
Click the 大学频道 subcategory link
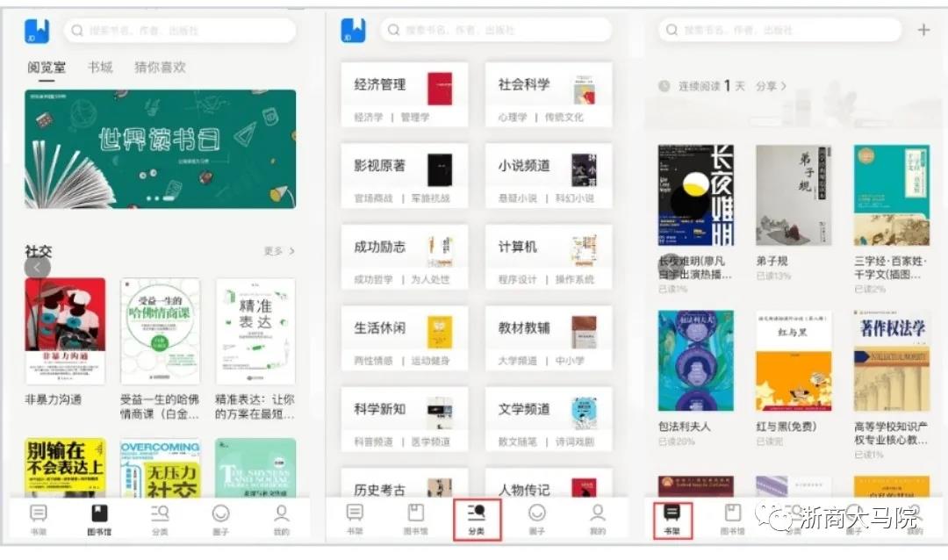coord(518,360)
